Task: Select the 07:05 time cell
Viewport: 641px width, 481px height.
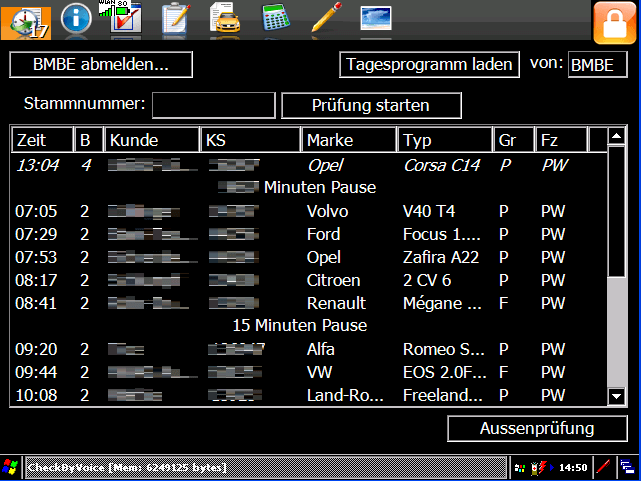Action: click(x=36, y=211)
